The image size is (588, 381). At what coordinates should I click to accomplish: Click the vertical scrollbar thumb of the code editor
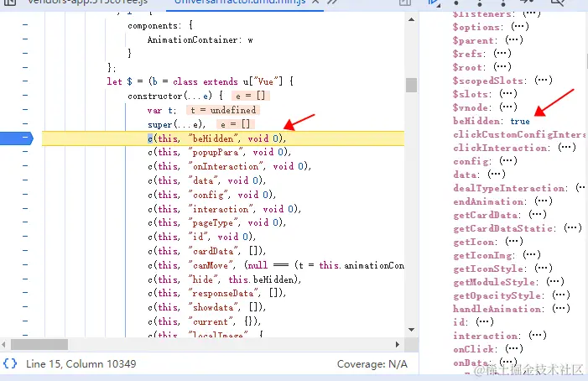point(411,85)
